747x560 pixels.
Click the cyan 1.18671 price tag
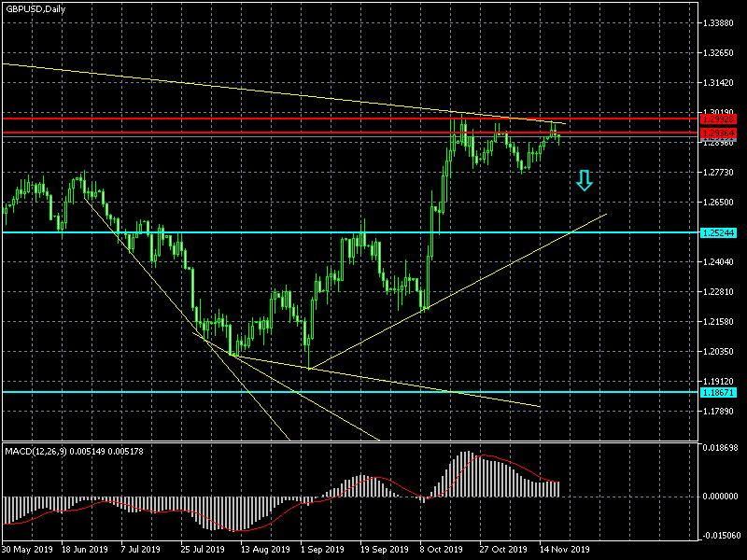point(718,392)
